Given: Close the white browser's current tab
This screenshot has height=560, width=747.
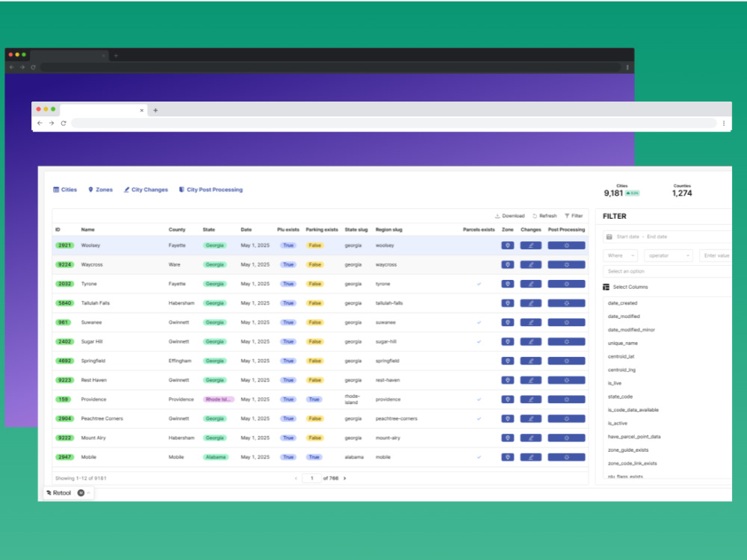Looking at the screenshot, I should coord(141,111).
